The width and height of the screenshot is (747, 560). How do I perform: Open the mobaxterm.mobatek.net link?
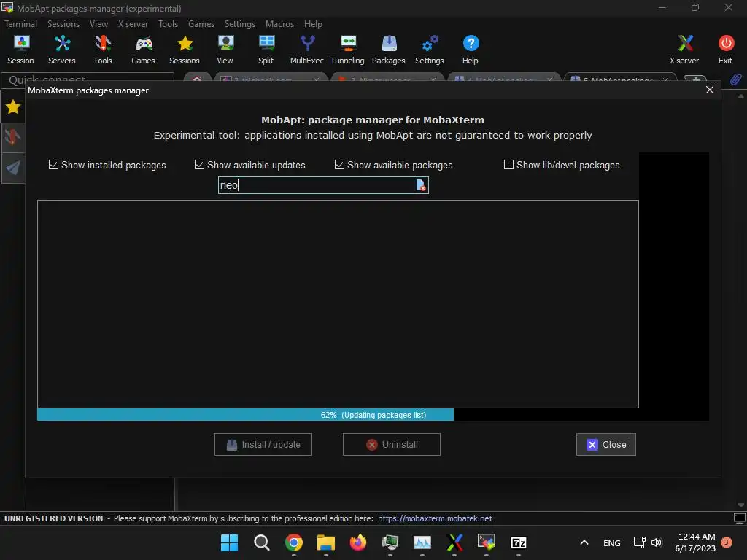435,518
